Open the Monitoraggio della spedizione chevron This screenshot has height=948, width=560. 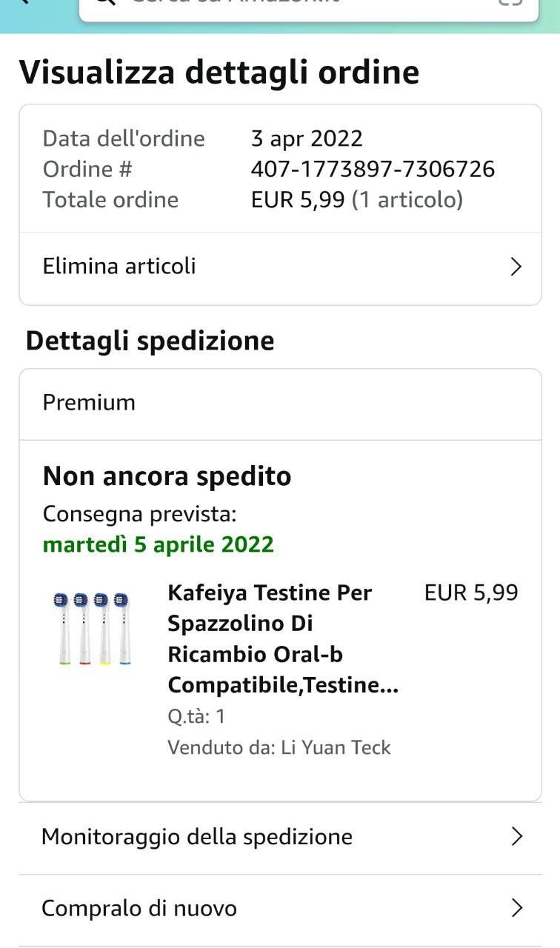517,837
